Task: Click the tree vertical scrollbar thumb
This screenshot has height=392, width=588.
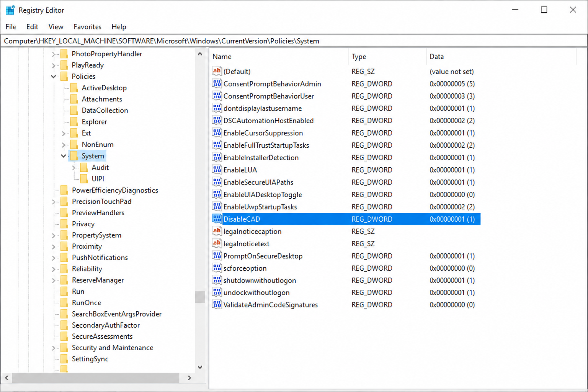Action: tap(200, 297)
